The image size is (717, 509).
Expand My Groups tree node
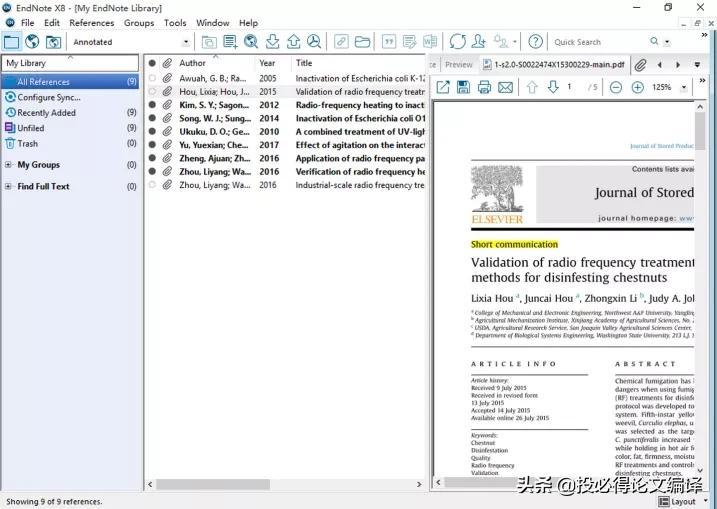8,165
